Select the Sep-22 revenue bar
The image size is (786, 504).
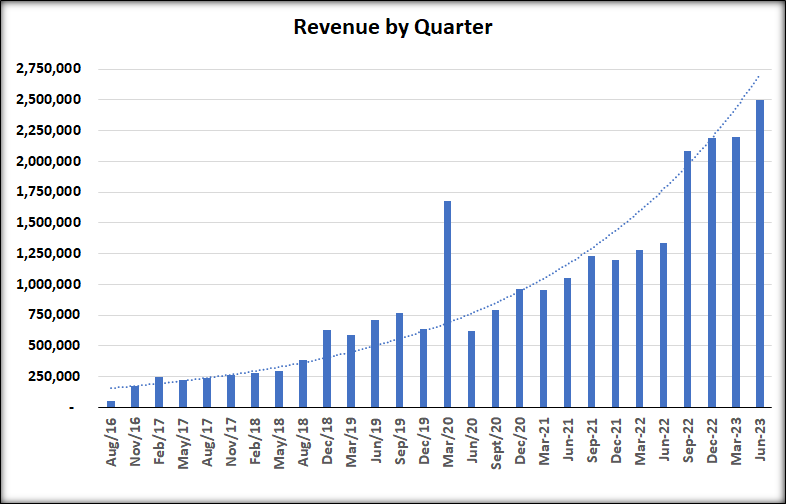[x=687, y=279]
